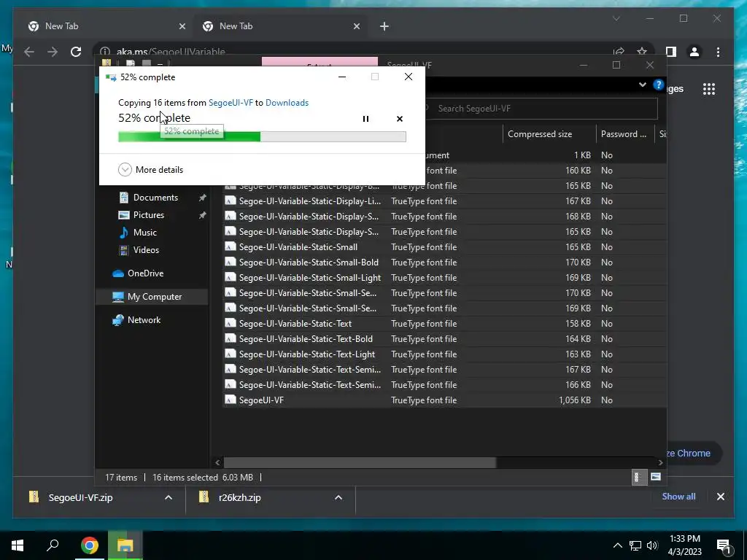Click the horizontal scrollbar thumb in Explorer

click(360, 462)
